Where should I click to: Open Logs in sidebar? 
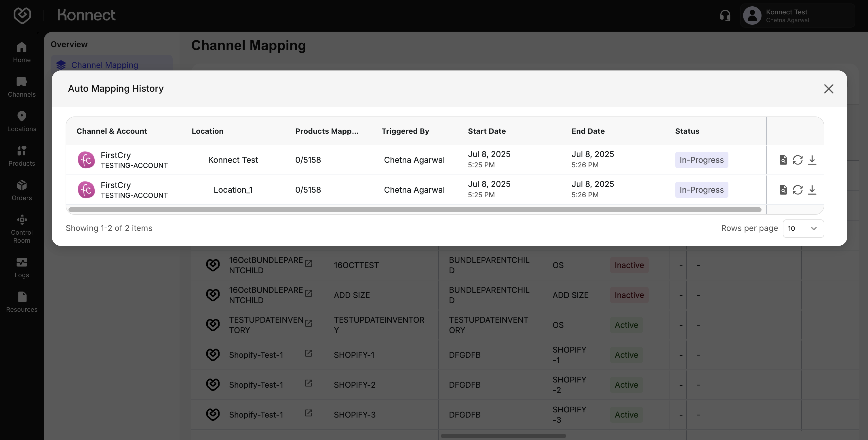22,268
